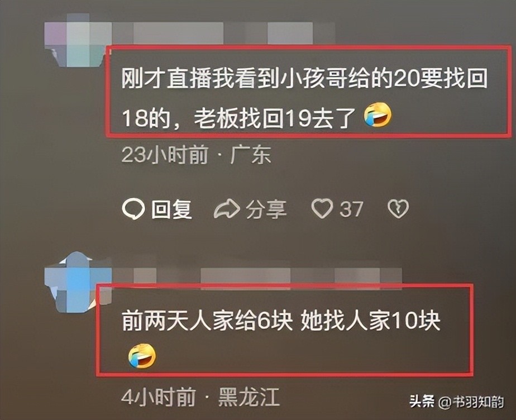Like the first comment with the heart icon
516x420 pixels.
coord(322,209)
